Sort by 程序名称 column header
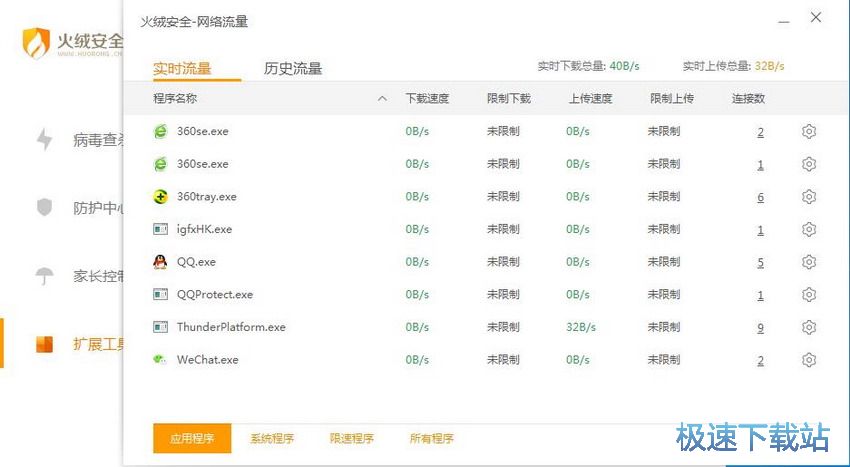The image size is (850, 467). pos(175,99)
